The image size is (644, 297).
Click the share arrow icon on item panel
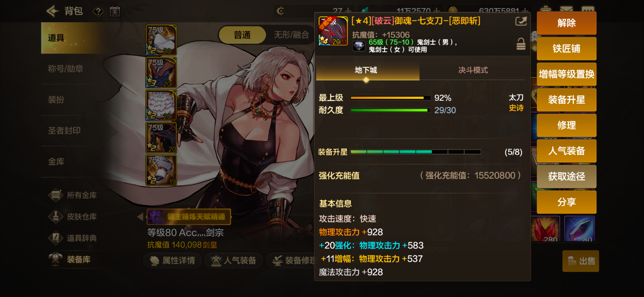click(521, 21)
